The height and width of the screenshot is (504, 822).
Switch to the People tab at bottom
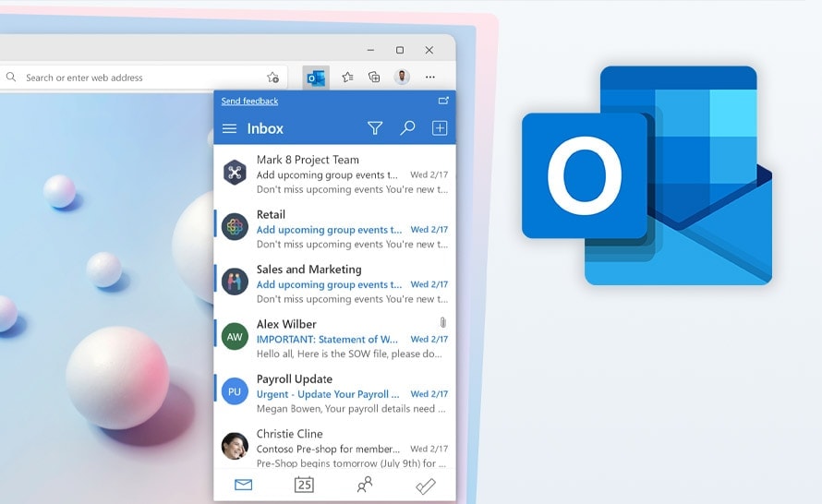click(365, 485)
